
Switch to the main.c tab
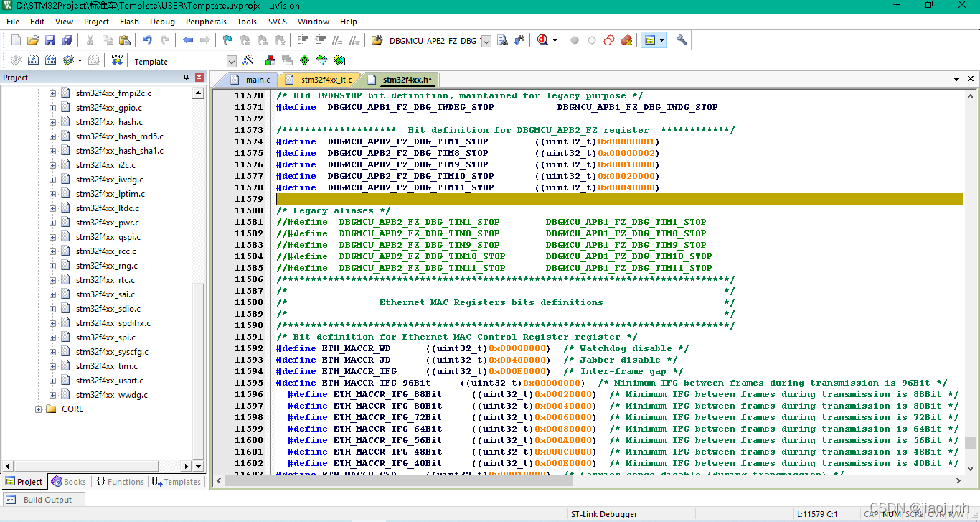click(258, 80)
